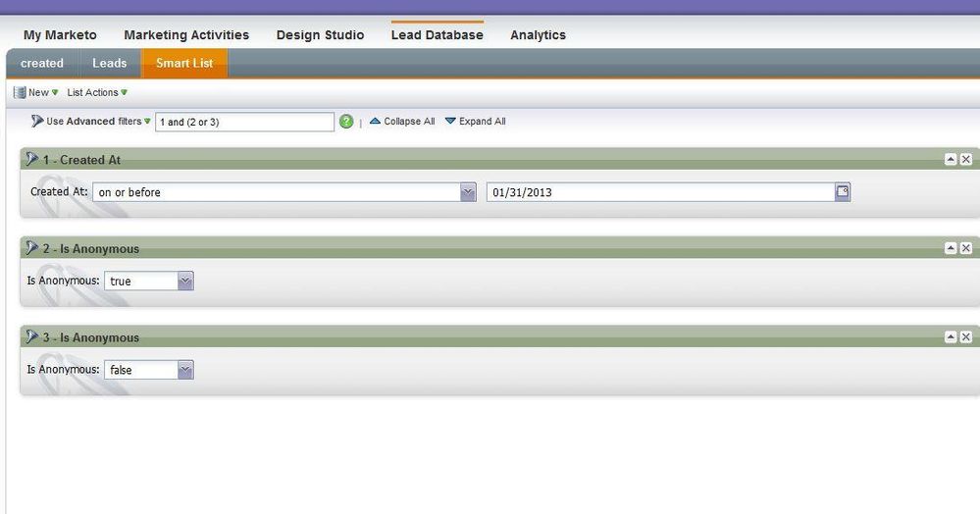The height and width of the screenshot is (514, 980).
Task: Open the List Actions menu
Action: (96, 93)
